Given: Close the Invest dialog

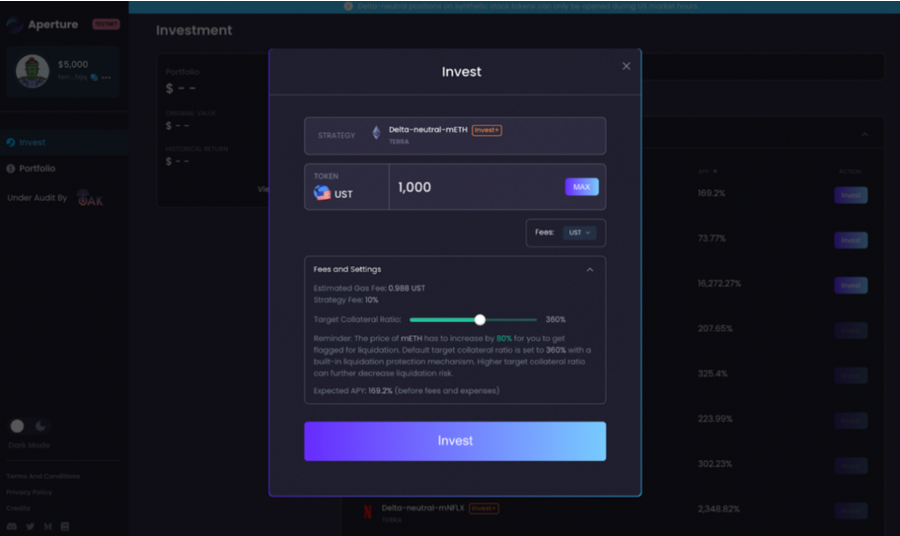Looking at the screenshot, I should [626, 66].
